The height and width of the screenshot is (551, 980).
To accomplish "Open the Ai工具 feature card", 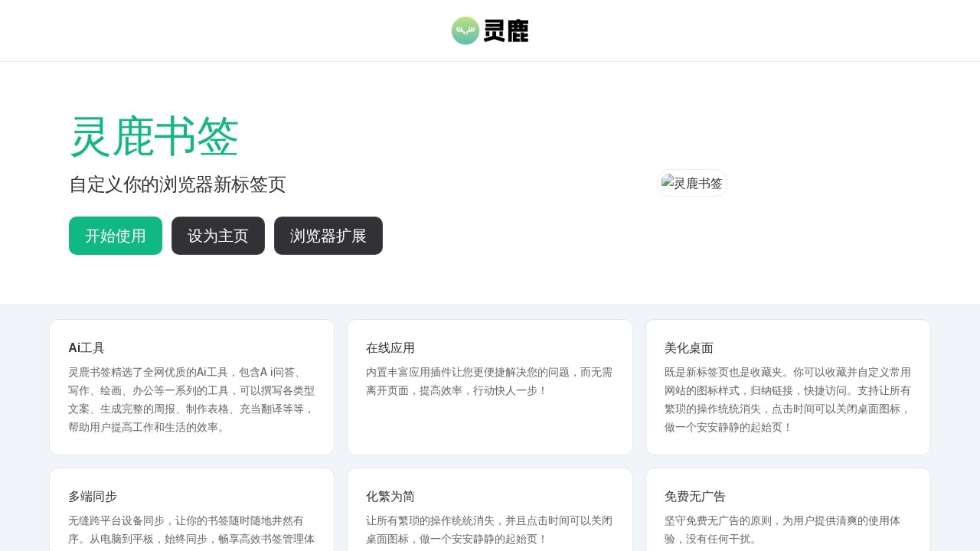I will tap(191, 386).
